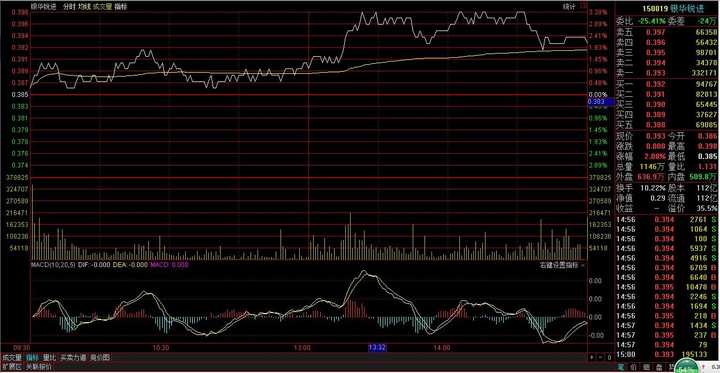Screen dimensions: 720x373
Task: Select the 卖三 row with volume 98701
Action: tap(667, 52)
